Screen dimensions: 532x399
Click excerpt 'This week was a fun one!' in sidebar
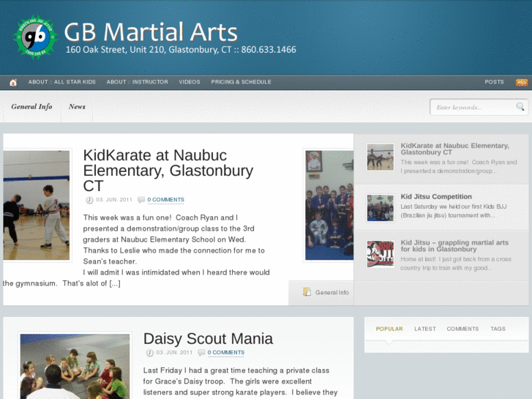(x=458, y=167)
